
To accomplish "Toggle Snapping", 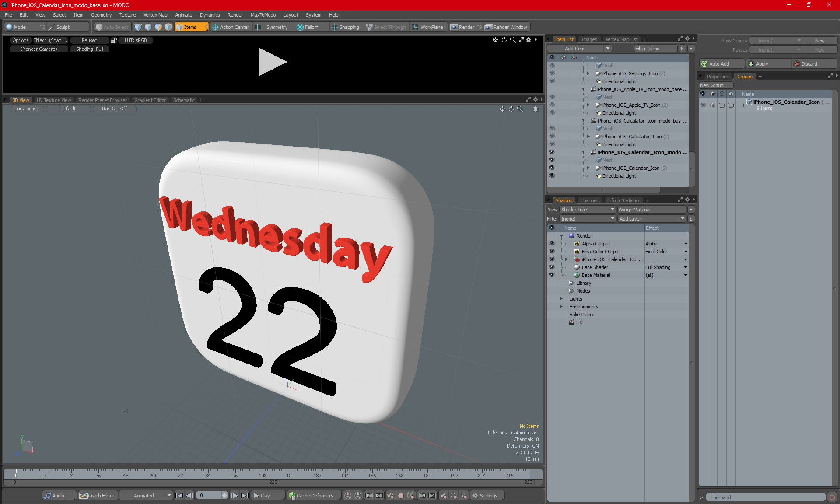I will coord(345,27).
